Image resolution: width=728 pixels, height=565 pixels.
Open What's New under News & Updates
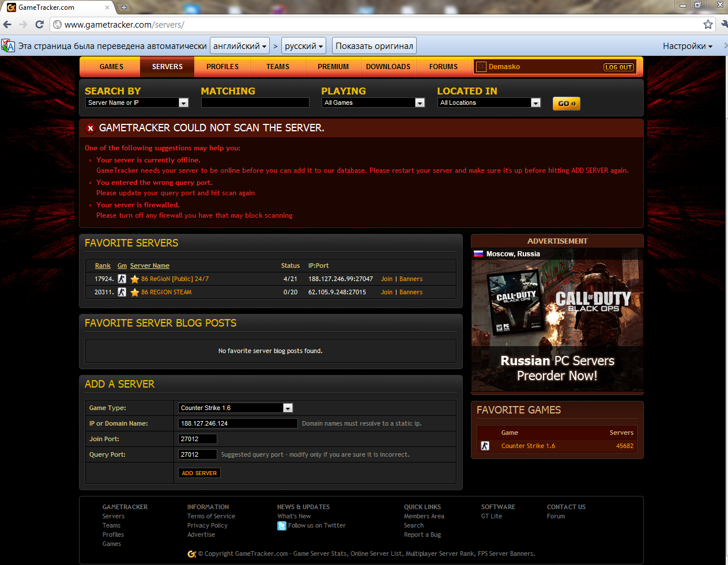294,517
